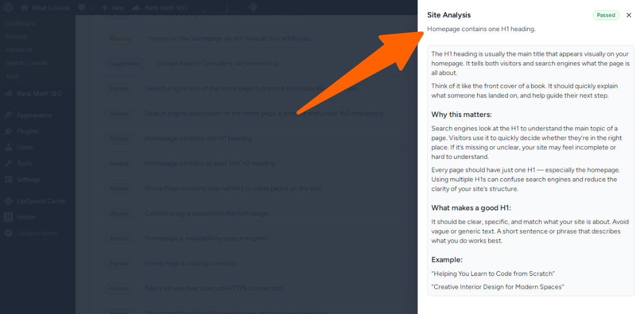
Task: Click the Passed badge on the H2 heading row
Action: pos(119,164)
